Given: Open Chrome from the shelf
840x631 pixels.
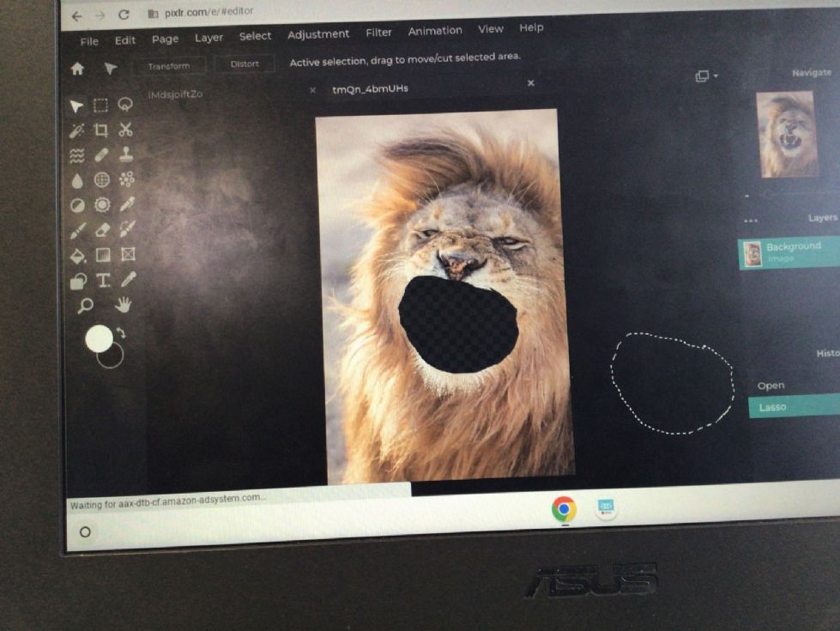Looking at the screenshot, I should tap(564, 509).
